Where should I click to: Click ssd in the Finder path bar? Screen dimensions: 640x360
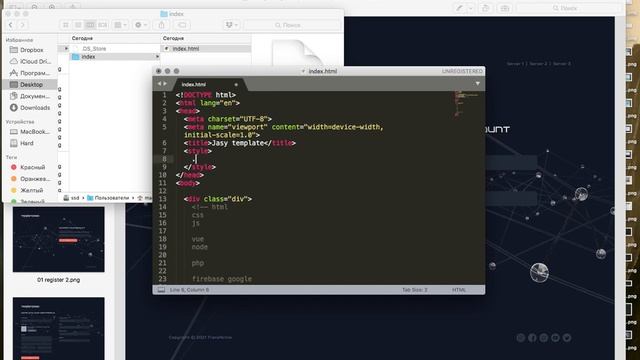coord(72,198)
